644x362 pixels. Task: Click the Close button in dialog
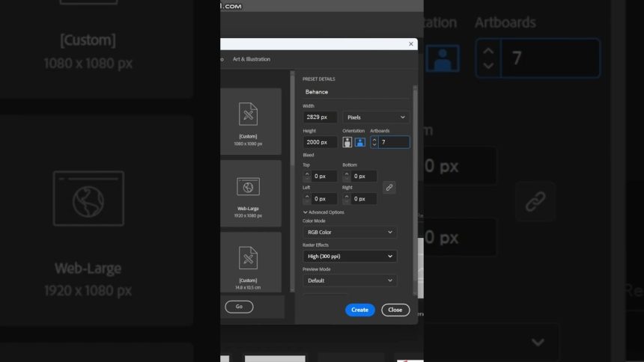point(395,310)
